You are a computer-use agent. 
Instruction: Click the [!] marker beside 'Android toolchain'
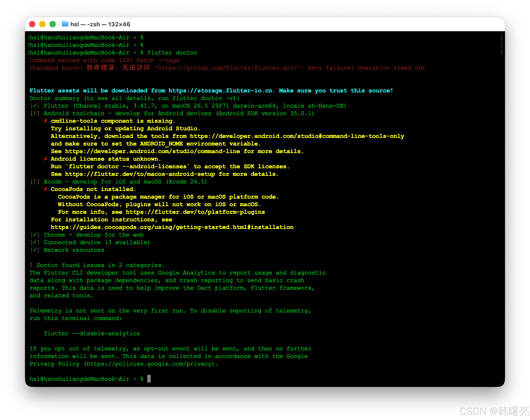pos(35,114)
